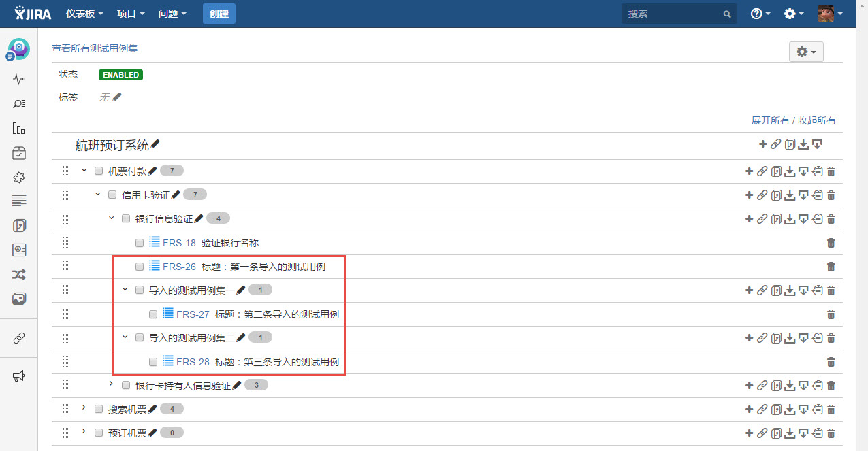Check the box for 机票付款
Screen dimensions: 868x451
tap(99, 171)
